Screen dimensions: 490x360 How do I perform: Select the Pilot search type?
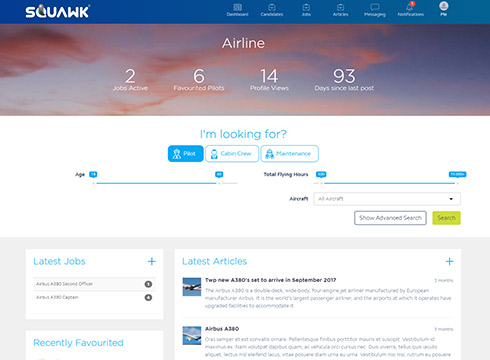click(186, 154)
